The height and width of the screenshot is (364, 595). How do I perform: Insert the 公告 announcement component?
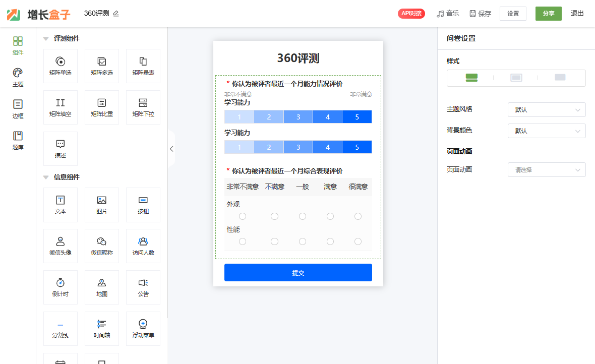143,287
